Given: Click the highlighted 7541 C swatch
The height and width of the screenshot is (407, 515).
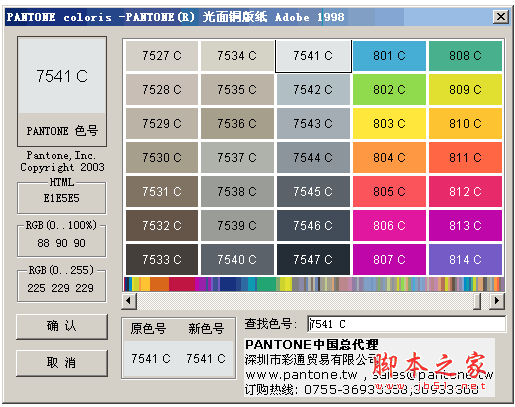Looking at the screenshot, I should 313,56.
